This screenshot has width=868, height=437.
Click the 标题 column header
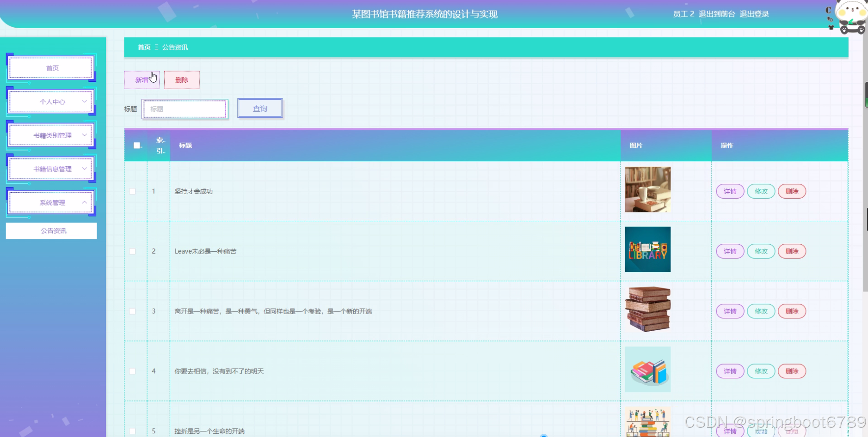click(185, 146)
